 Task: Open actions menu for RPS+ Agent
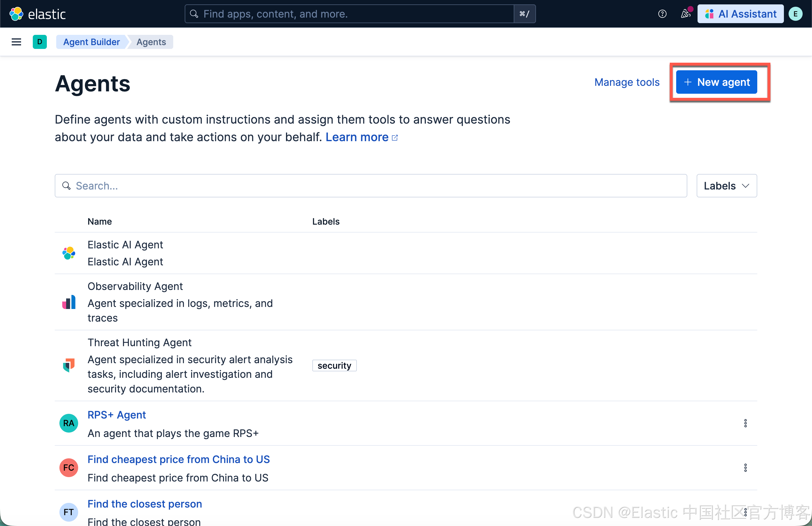click(745, 423)
